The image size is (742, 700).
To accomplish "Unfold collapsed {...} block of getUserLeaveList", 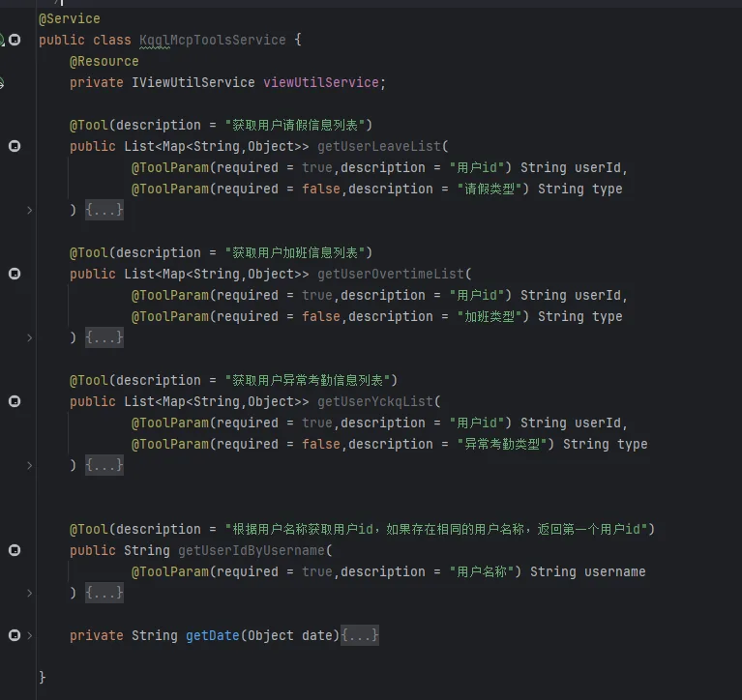I will click(x=104, y=210).
